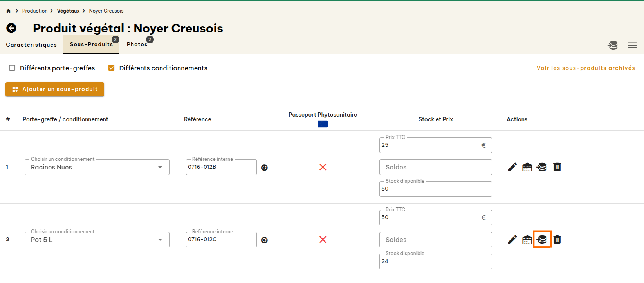Click Prix TTC field with value 25

435,145
